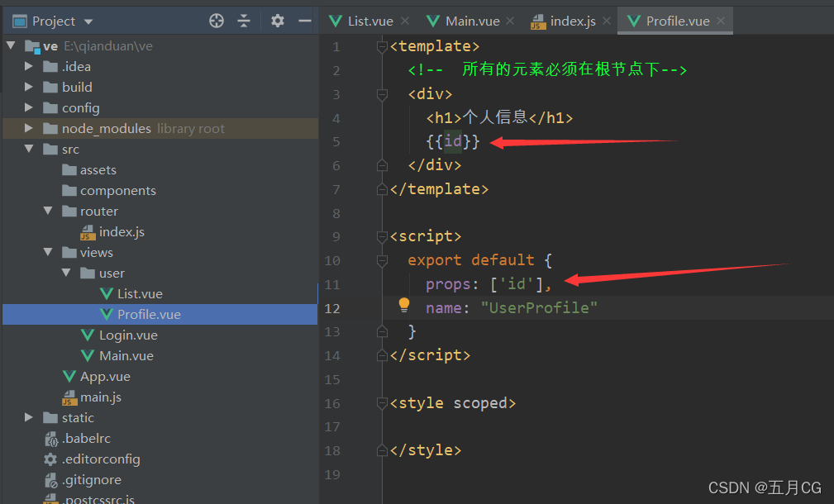Click line number 12 in the gutter
The image size is (834, 504).
(x=332, y=308)
